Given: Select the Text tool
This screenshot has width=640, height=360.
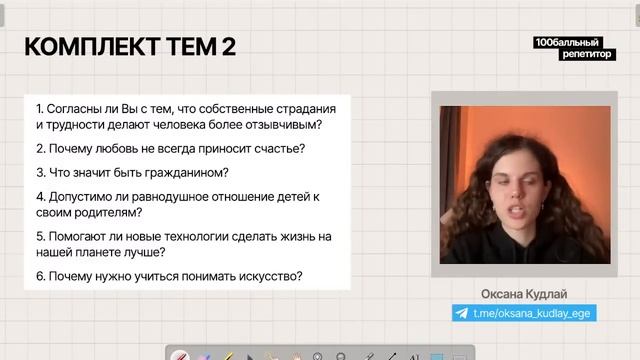Looking at the screenshot, I should pyautogui.click(x=413, y=357).
